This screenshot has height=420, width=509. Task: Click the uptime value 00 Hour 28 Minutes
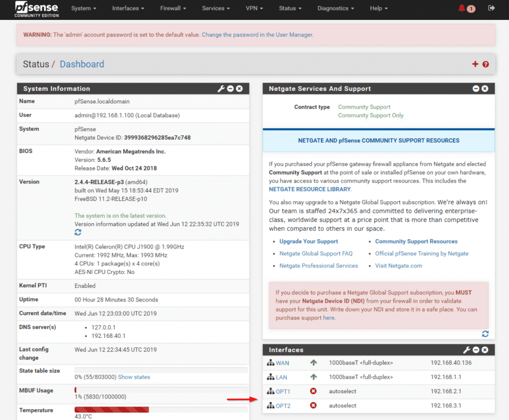tap(116, 300)
